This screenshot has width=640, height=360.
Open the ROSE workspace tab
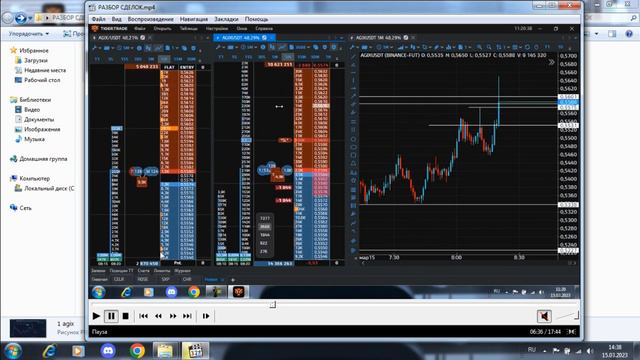[142, 280]
